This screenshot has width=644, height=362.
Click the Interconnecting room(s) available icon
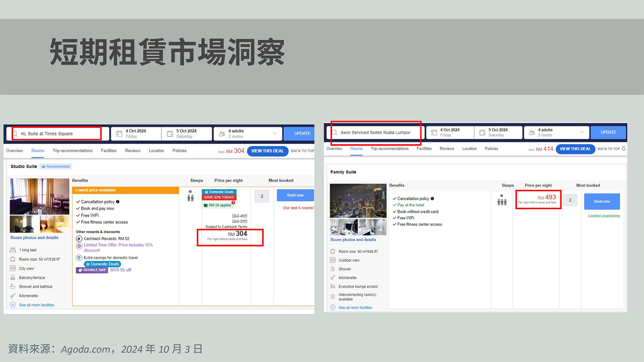click(x=333, y=297)
